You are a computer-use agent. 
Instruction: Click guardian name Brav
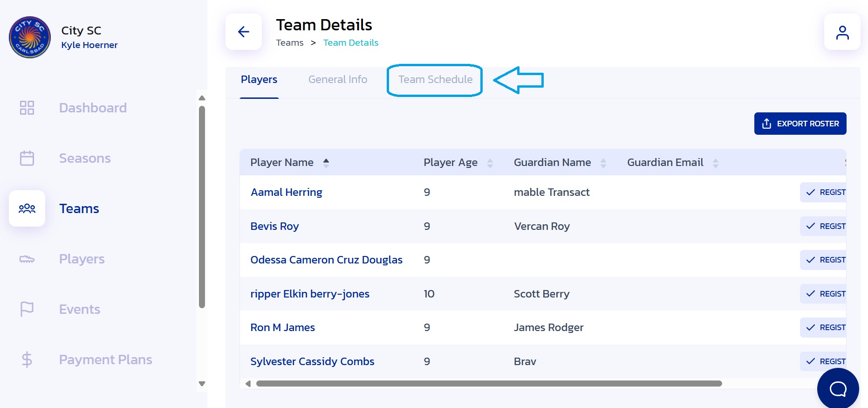click(525, 361)
